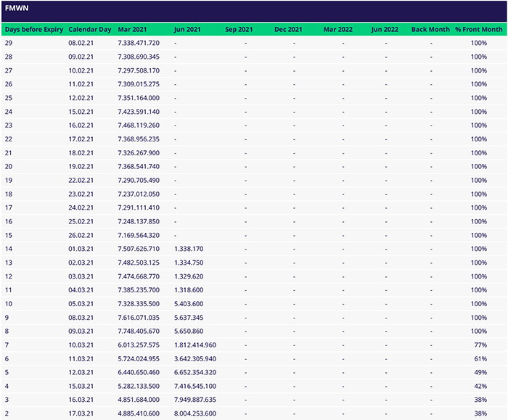The height and width of the screenshot is (420, 508).
Task: Click the % Front Month column header
Action: tap(478, 30)
